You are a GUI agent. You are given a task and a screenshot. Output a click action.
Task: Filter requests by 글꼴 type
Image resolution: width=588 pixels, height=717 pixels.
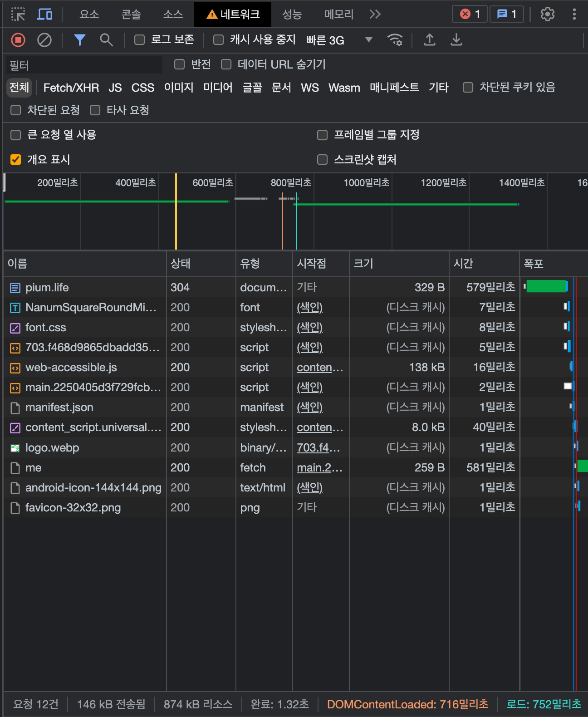(252, 88)
